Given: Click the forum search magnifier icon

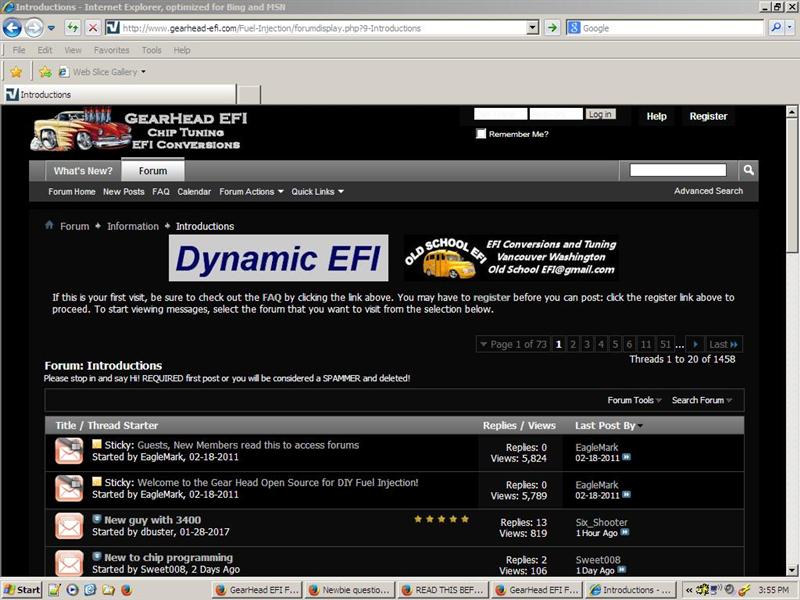Looking at the screenshot, I should (x=749, y=171).
